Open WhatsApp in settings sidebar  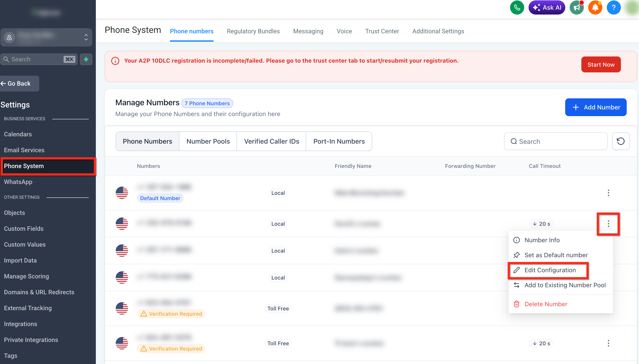point(18,182)
